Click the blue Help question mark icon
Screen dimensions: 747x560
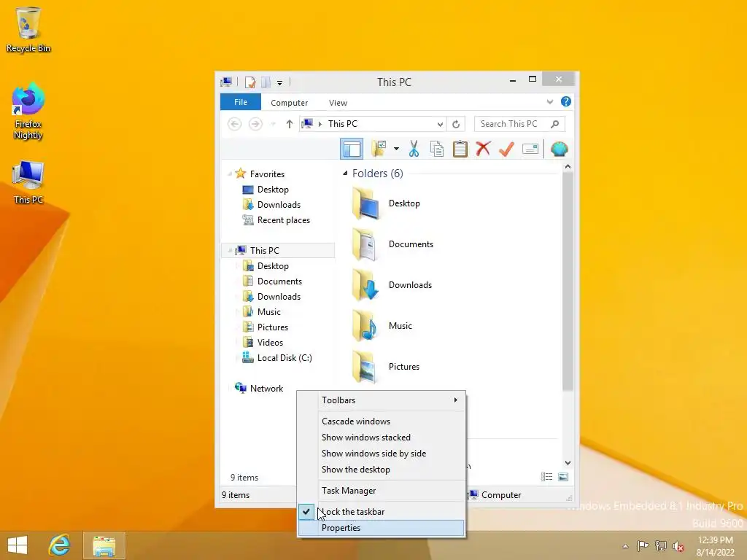point(565,102)
